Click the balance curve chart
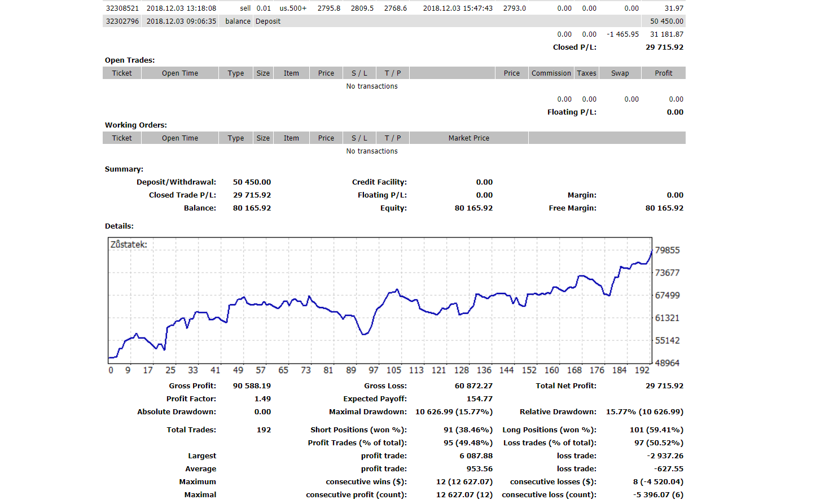The width and height of the screenshot is (829, 504). coord(380,300)
